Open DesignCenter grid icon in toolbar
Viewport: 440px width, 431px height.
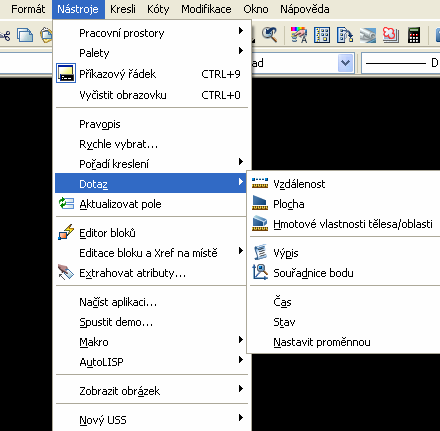pos(322,35)
